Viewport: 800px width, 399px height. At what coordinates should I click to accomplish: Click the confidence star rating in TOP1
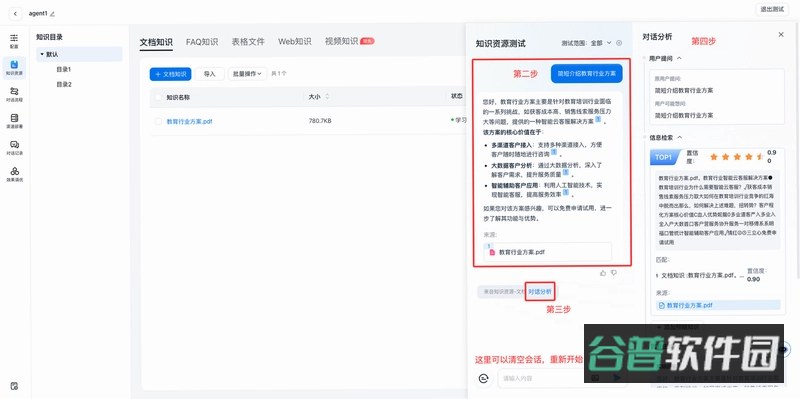(x=738, y=157)
